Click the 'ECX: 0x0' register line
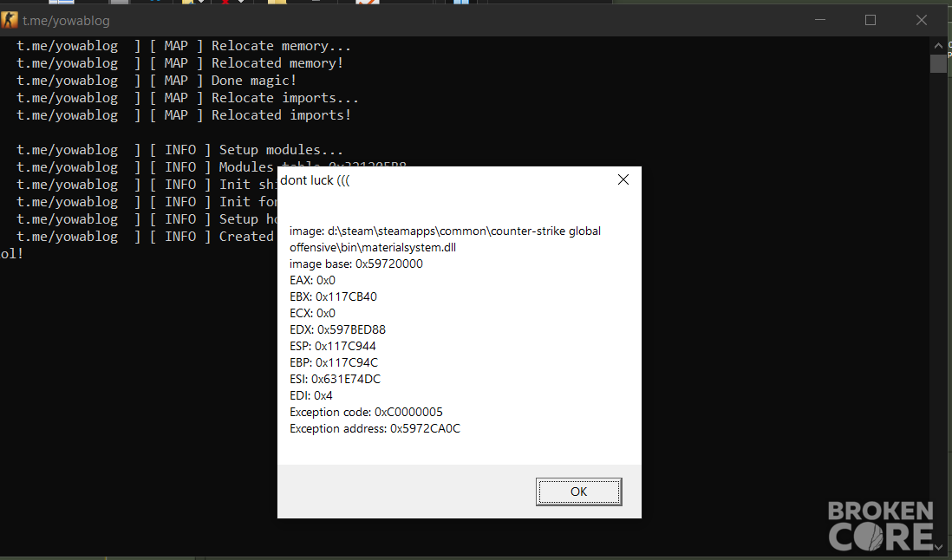Viewport: 952px width, 560px height. 312,313
